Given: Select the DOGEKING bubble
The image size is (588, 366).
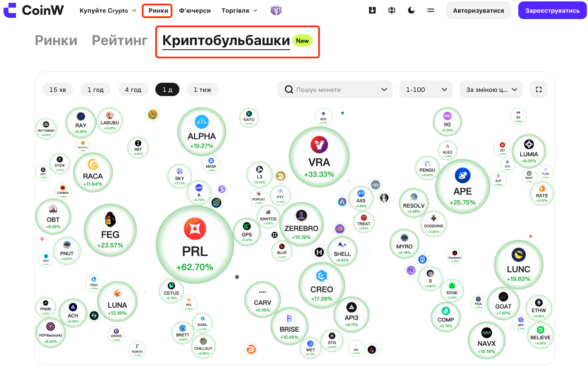Looking at the screenshot, I should pyautogui.click(x=434, y=224).
